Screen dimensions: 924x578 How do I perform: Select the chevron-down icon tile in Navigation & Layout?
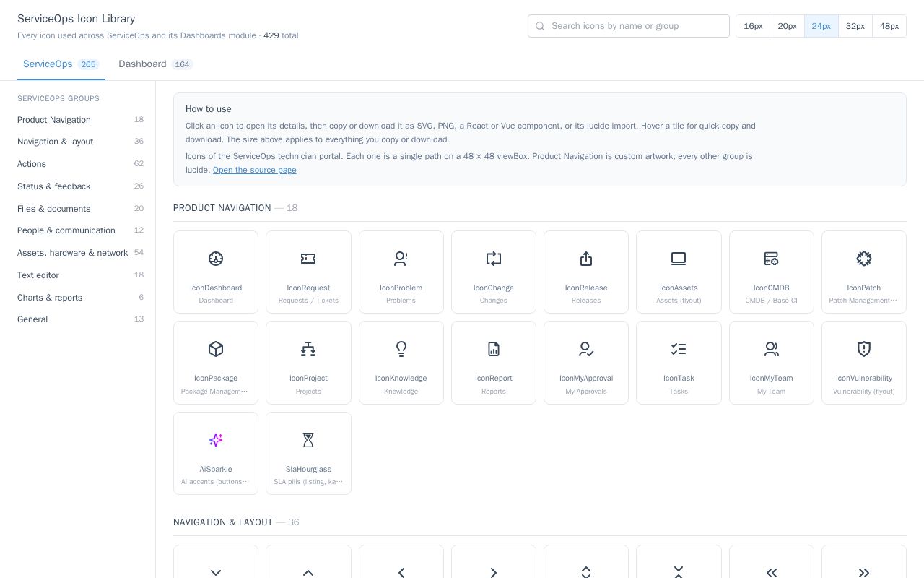[x=216, y=562]
